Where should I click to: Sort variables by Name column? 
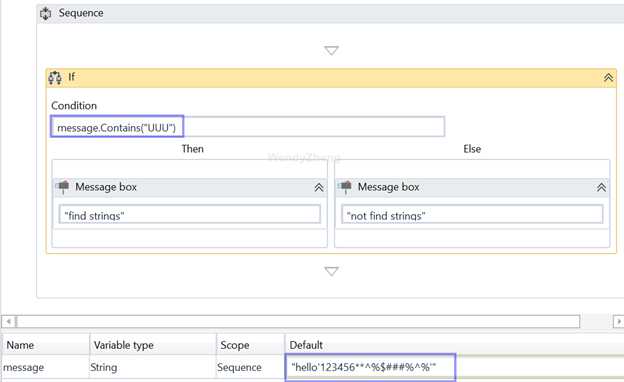pyautogui.click(x=45, y=345)
